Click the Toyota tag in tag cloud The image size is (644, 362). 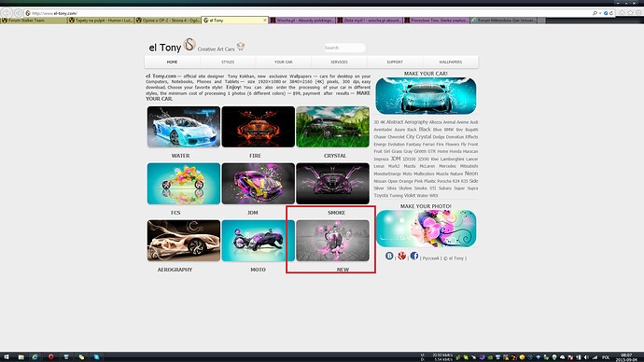pyautogui.click(x=381, y=195)
